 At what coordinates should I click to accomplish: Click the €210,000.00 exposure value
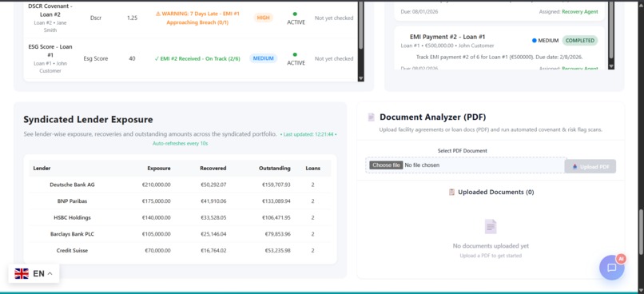pyautogui.click(x=156, y=185)
